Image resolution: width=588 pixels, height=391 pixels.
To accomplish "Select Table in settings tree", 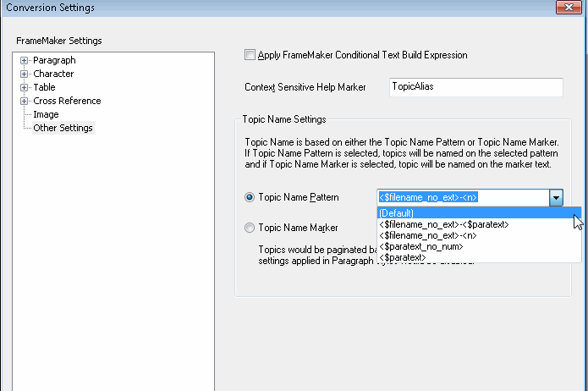I will tap(44, 87).
